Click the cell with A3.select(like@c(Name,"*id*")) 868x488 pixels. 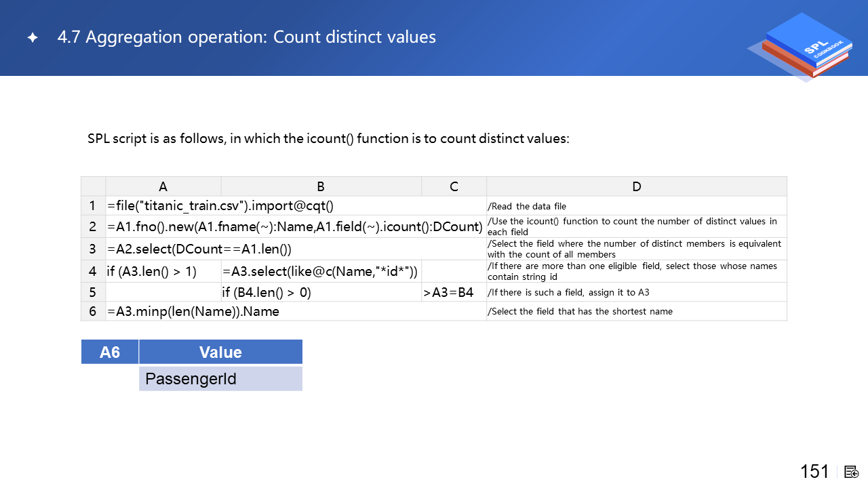[320, 271]
